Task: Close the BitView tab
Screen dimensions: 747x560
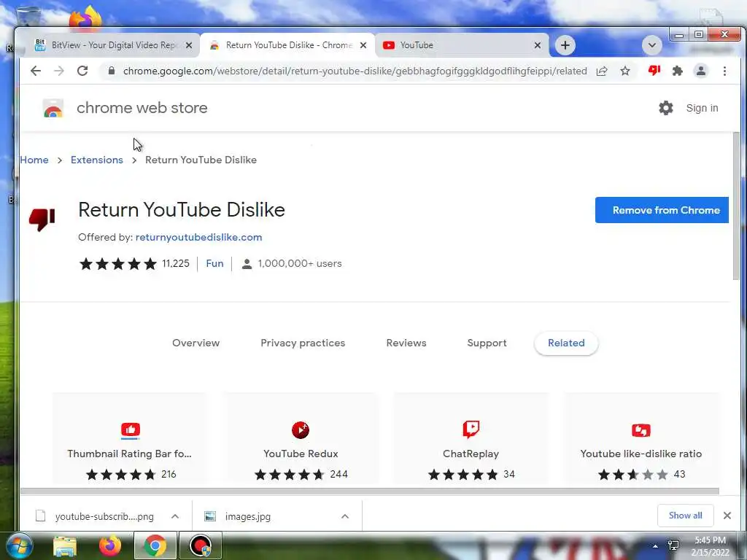Action: click(x=189, y=45)
